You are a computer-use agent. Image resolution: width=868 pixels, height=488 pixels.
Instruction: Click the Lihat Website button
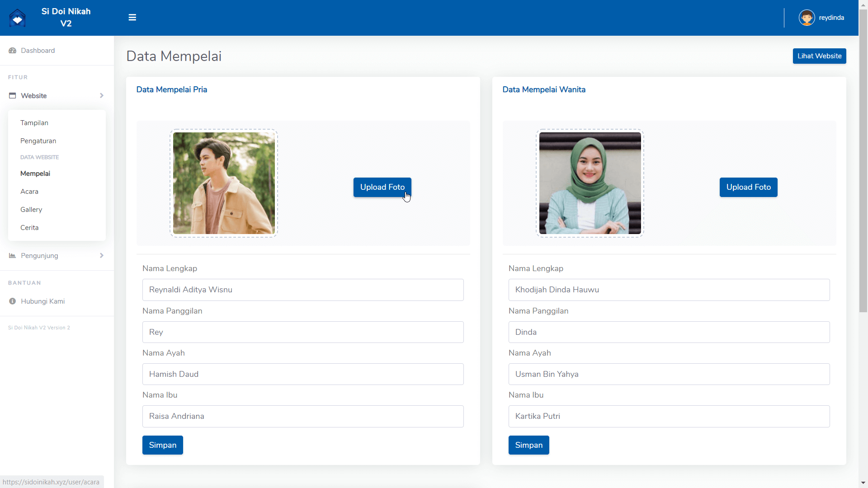819,56
